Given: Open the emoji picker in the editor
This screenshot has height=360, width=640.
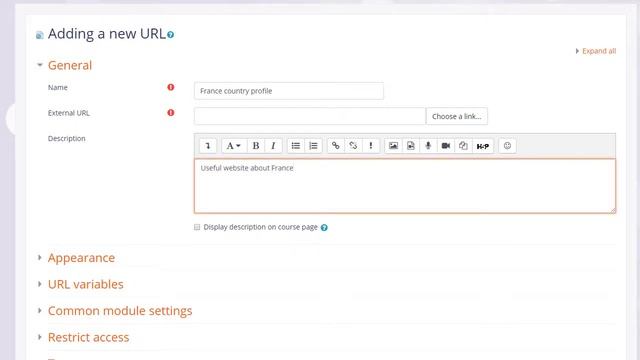Looking at the screenshot, I should coord(507,146).
